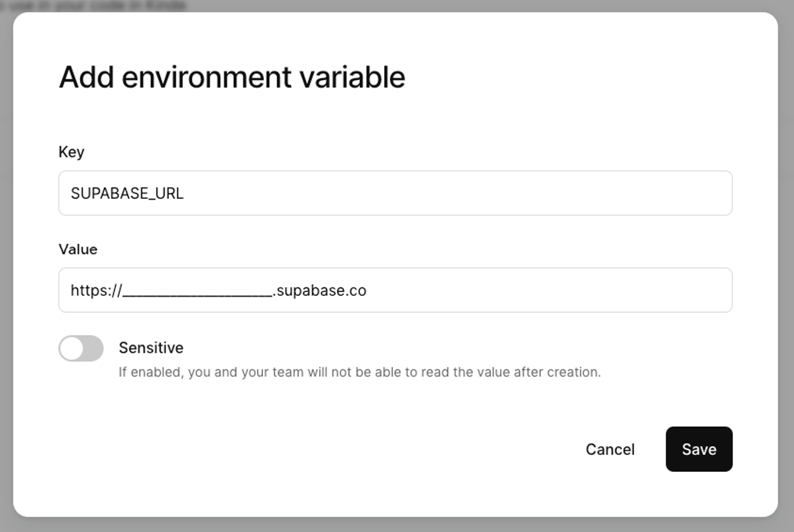Click the Sensitive option description text

pyautogui.click(x=359, y=372)
